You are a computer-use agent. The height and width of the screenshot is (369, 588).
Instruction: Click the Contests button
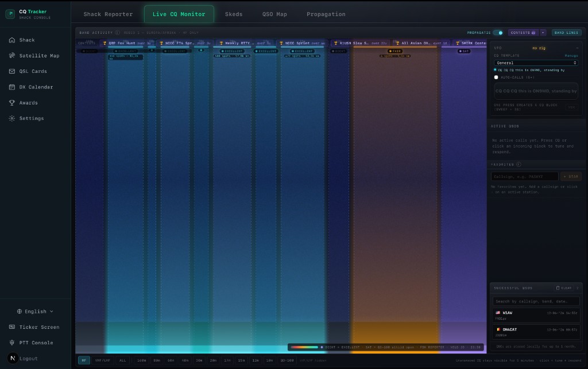tap(523, 33)
